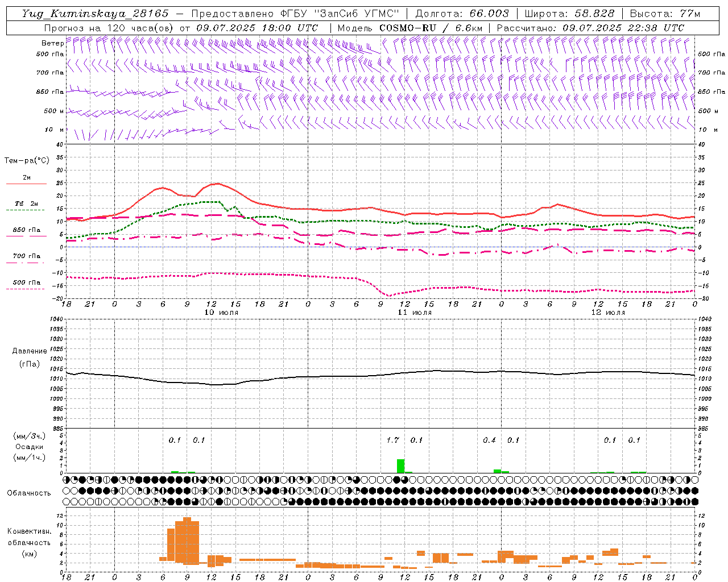Select the 11 июля date label
This screenshot has height=582, width=728.
tap(415, 313)
